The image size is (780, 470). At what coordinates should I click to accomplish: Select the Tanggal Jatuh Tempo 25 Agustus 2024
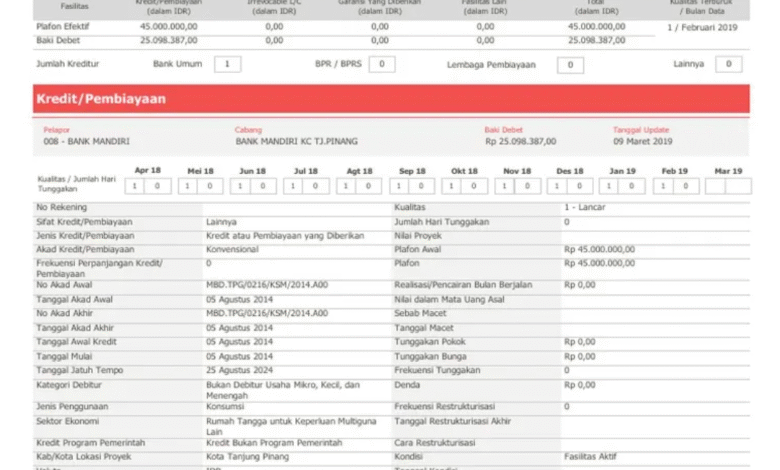(x=239, y=369)
